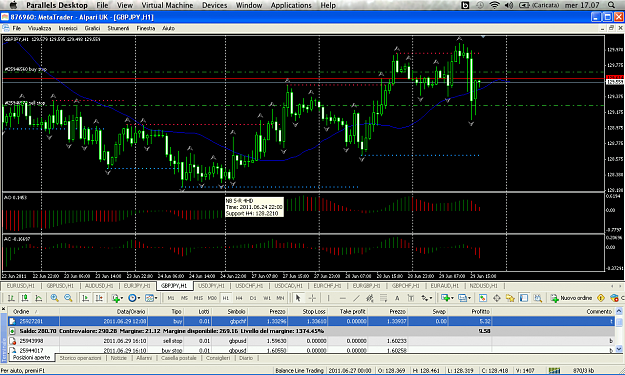The image size is (625, 375).
Task: Pick the vertical line drawing tool
Action: point(328,298)
